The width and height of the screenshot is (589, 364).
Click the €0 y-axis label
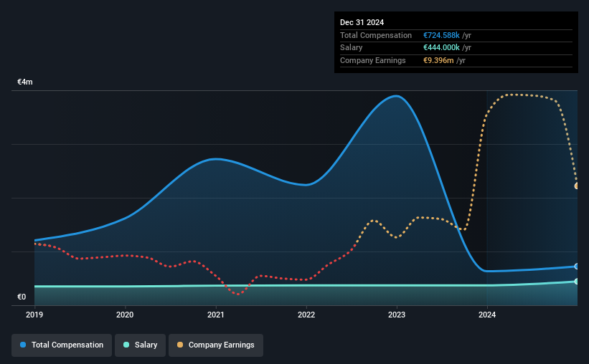tap(22, 297)
